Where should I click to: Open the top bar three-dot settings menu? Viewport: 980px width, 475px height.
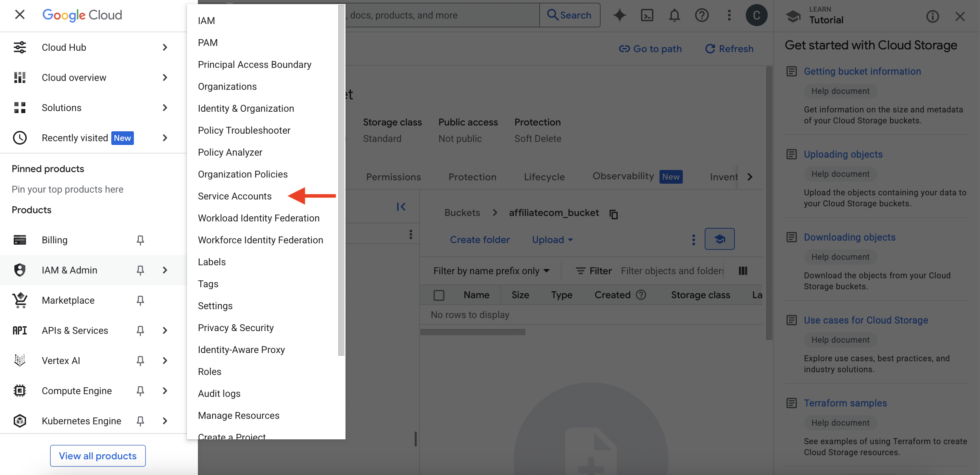pos(729,15)
